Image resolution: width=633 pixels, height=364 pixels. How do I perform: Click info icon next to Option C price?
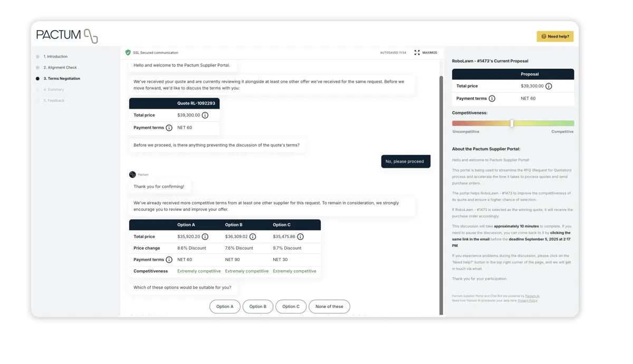click(x=300, y=237)
